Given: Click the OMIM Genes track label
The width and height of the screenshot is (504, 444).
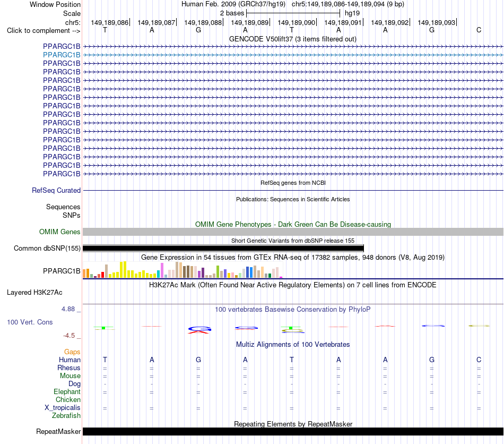Looking at the screenshot, I should pyautogui.click(x=60, y=232).
